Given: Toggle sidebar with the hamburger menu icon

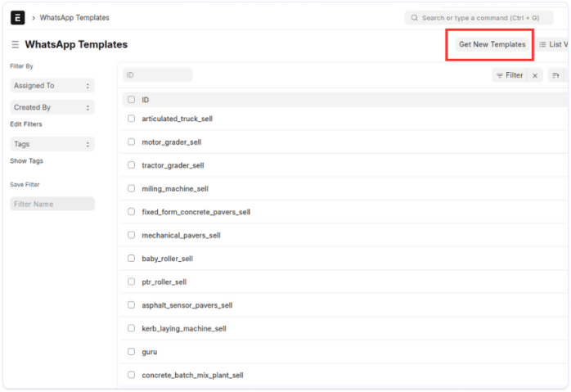Looking at the screenshot, I should click(x=15, y=45).
